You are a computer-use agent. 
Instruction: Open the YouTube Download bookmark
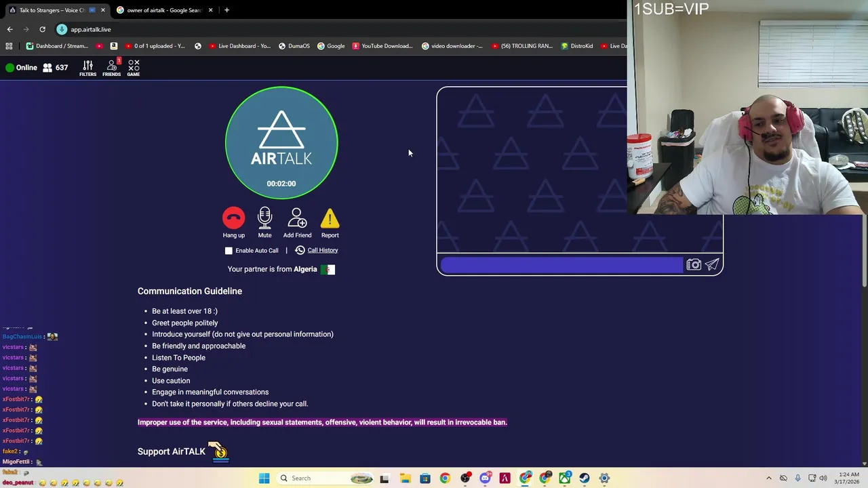pos(382,46)
